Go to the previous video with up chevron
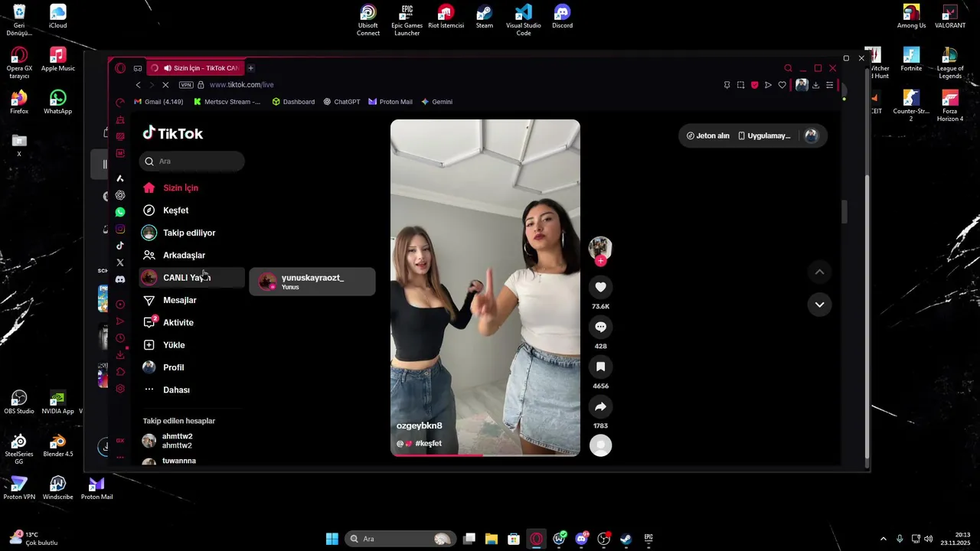980x551 pixels. [819, 272]
